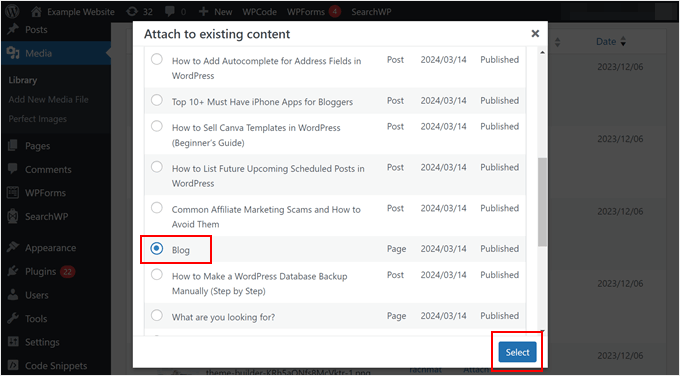Click the Posts pin icon in sidebar

13,29
